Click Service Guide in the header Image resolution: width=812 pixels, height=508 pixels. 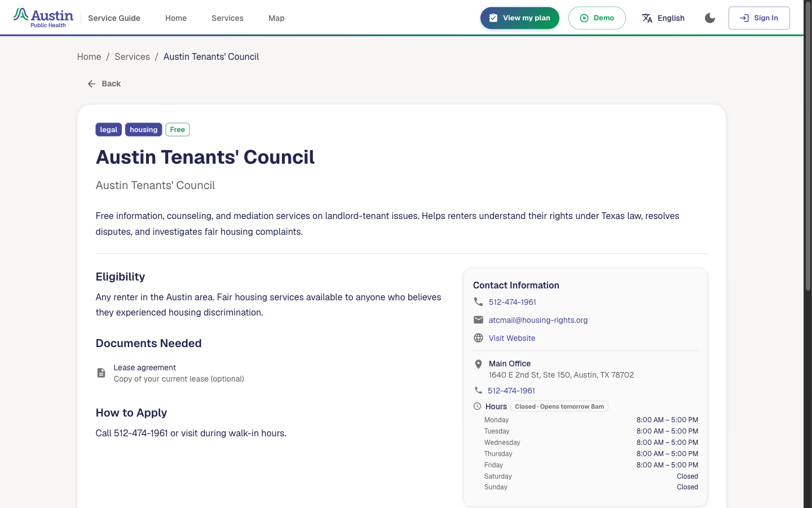[x=114, y=18]
